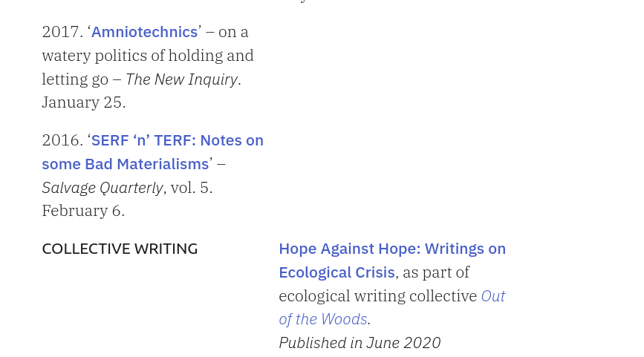This screenshot has height=357, width=644.
Task: Click the 'as part of' text
Action: 436,272
